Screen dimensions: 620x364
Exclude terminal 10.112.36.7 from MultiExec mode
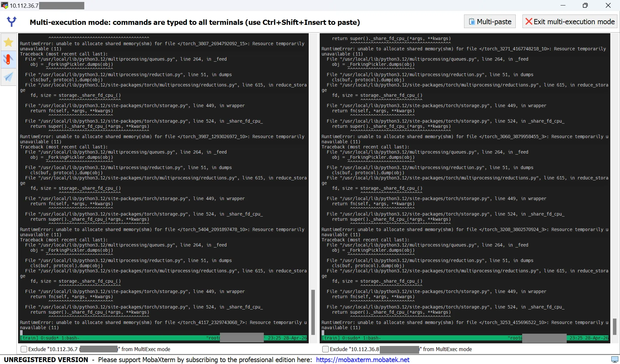pos(24,349)
